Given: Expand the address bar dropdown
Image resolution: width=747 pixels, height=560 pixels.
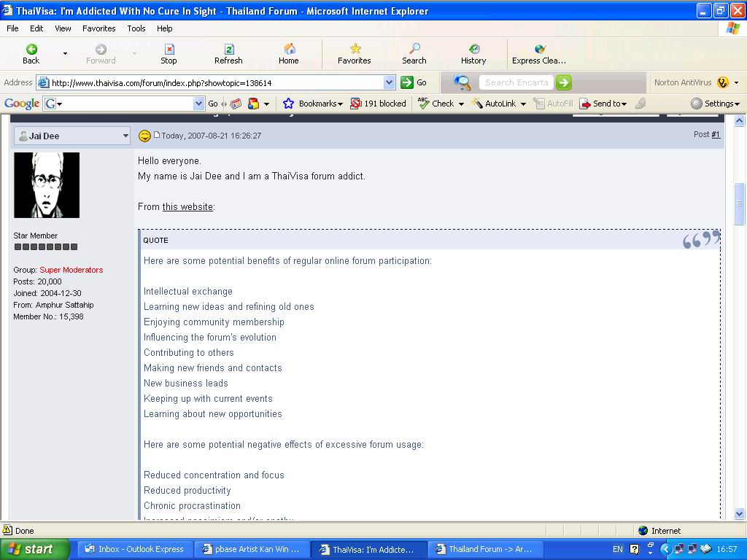Looking at the screenshot, I should [389, 83].
